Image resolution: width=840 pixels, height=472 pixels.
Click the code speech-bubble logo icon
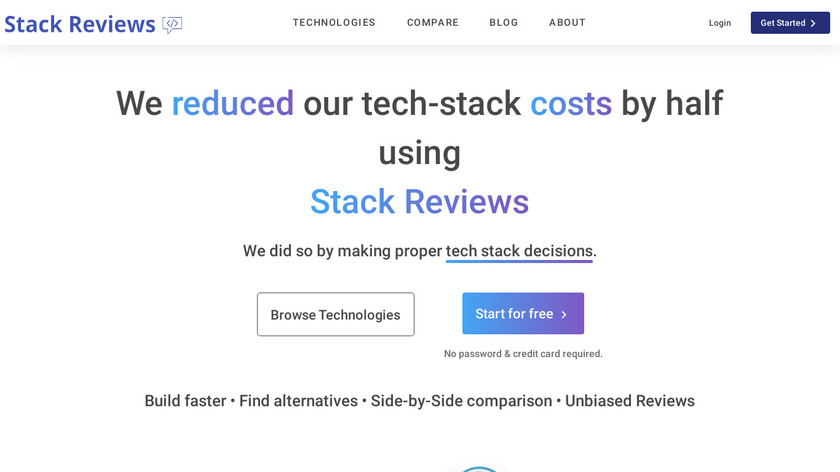172,24
